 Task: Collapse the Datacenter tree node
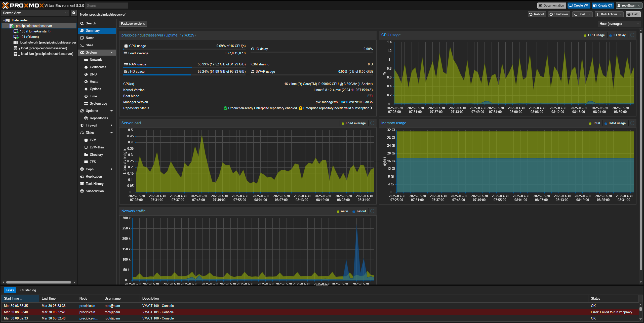[4, 20]
